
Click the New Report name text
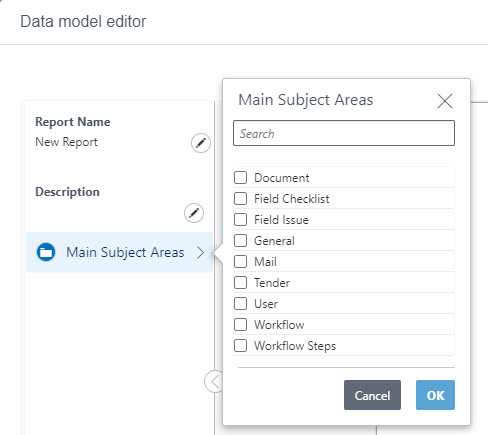(66, 142)
